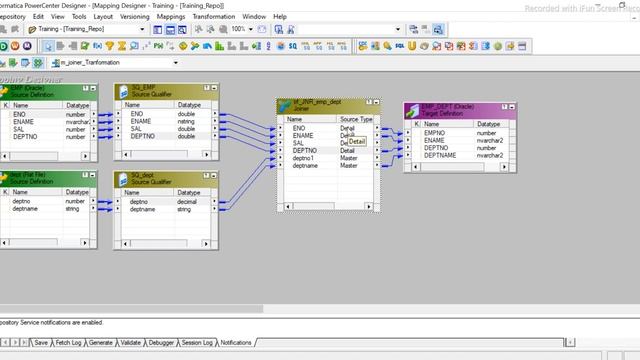Click workspace horizontal scrollbar thumb

point(131,309)
